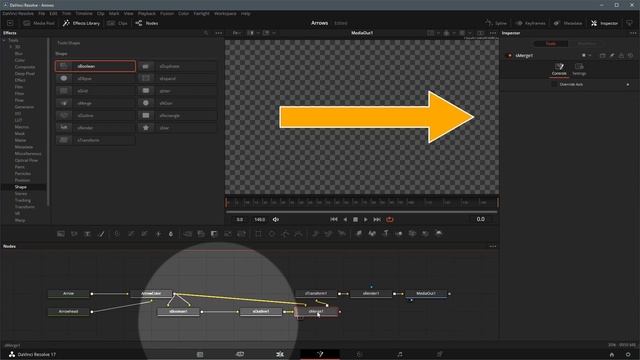640x360 pixels.
Task: Open Nodes panel options menu
Action: (x=493, y=247)
